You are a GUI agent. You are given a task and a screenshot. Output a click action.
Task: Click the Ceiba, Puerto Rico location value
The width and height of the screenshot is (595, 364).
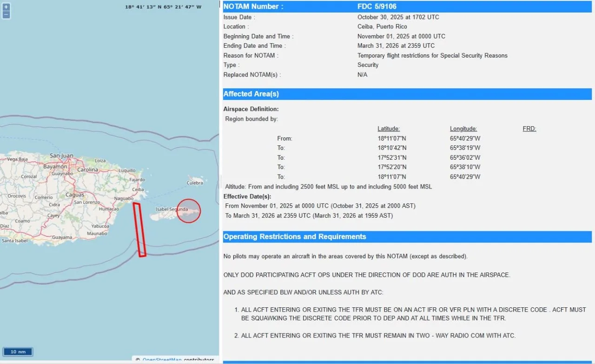click(x=382, y=26)
